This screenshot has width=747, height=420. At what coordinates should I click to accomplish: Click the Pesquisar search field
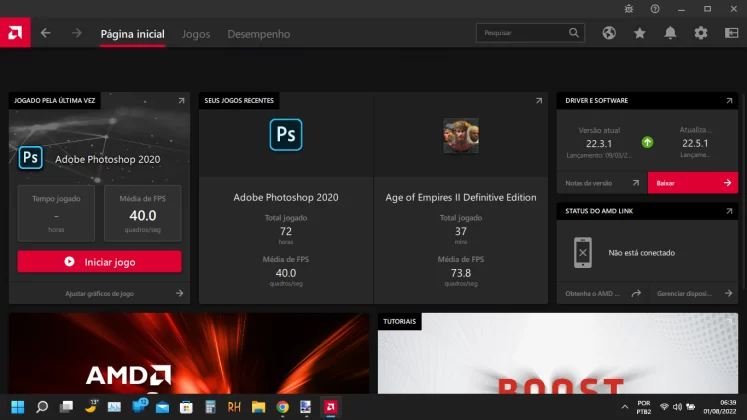(530, 33)
